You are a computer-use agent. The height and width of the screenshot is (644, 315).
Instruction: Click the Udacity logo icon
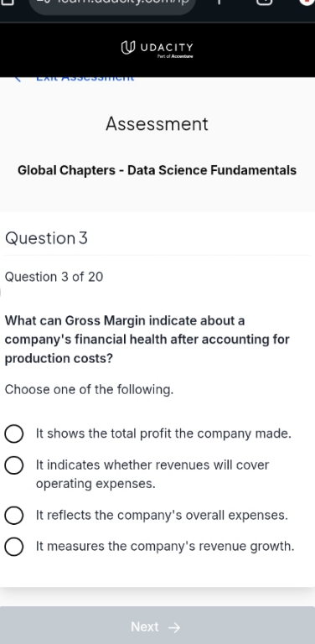pos(128,48)
